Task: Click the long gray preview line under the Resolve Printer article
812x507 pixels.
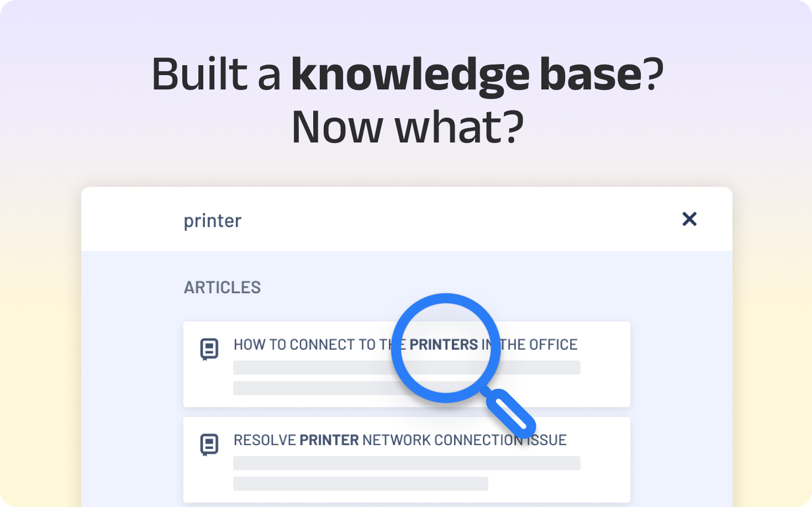Action: (x=407, y=463)
